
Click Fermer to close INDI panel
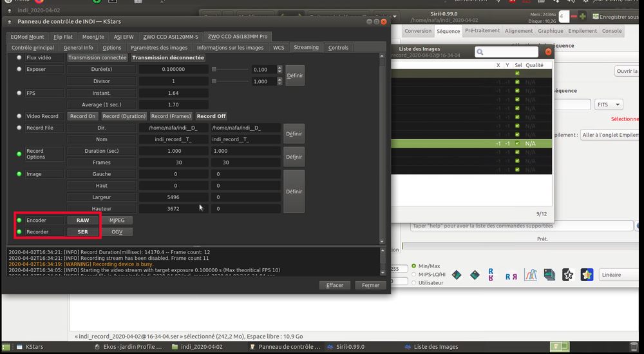[x=370, y=285]
